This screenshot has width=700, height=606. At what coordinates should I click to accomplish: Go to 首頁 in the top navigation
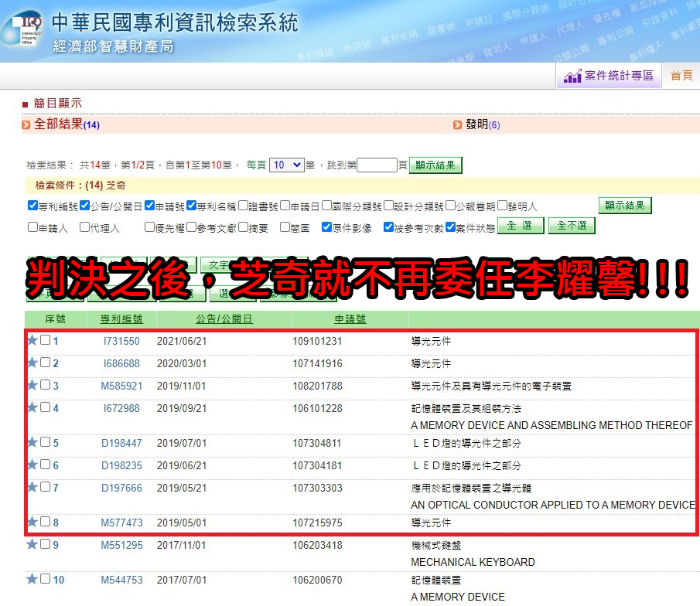(681, 76)
